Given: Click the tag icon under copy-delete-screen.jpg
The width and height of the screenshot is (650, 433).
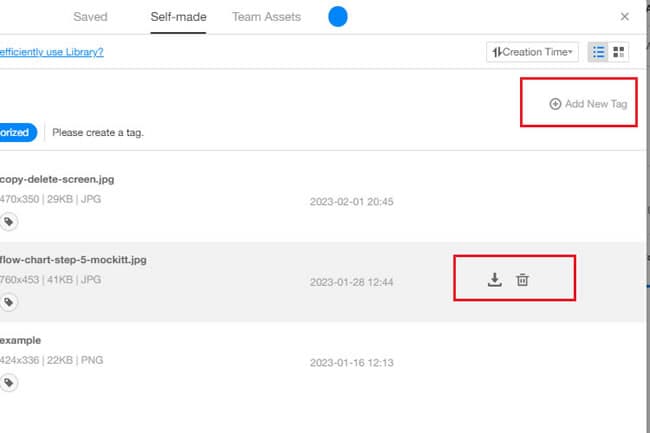Looking at the screenshot, I should pyautogui.click(x=9, y=222).
